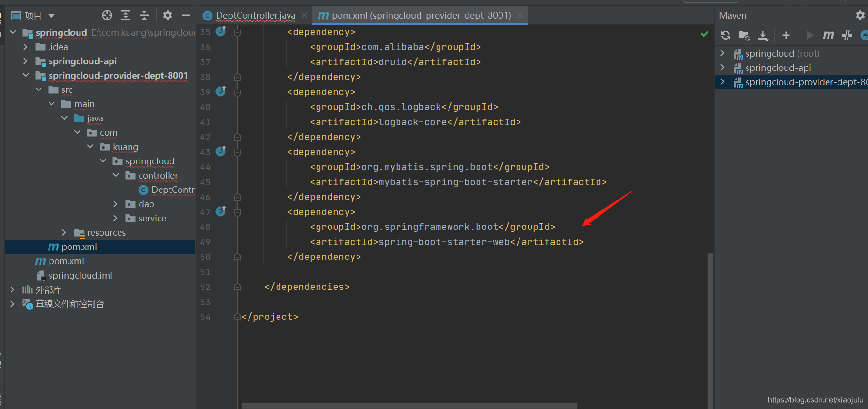Click the logback-core artifactId line
This screenshot has height=409, width=868.
416,122
